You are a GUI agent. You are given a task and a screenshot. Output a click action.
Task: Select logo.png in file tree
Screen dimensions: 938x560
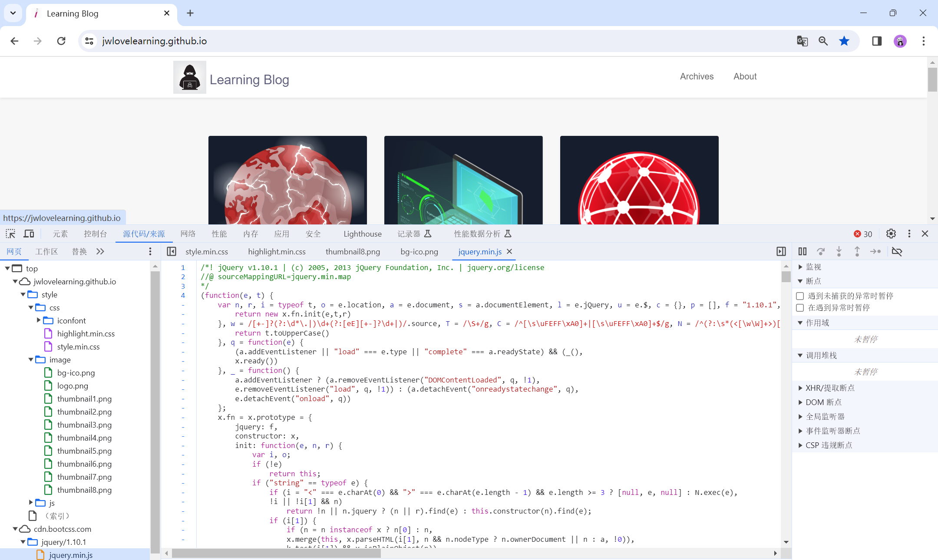73,385
